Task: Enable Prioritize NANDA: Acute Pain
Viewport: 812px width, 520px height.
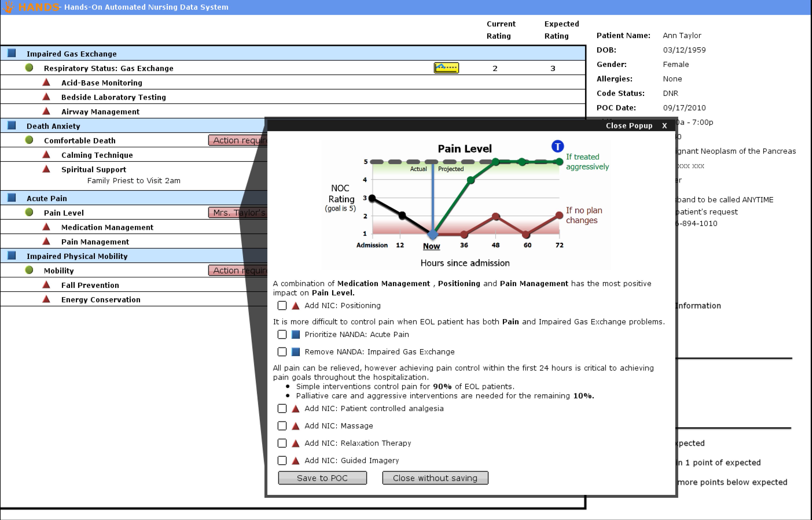Action: click(282, 334)
